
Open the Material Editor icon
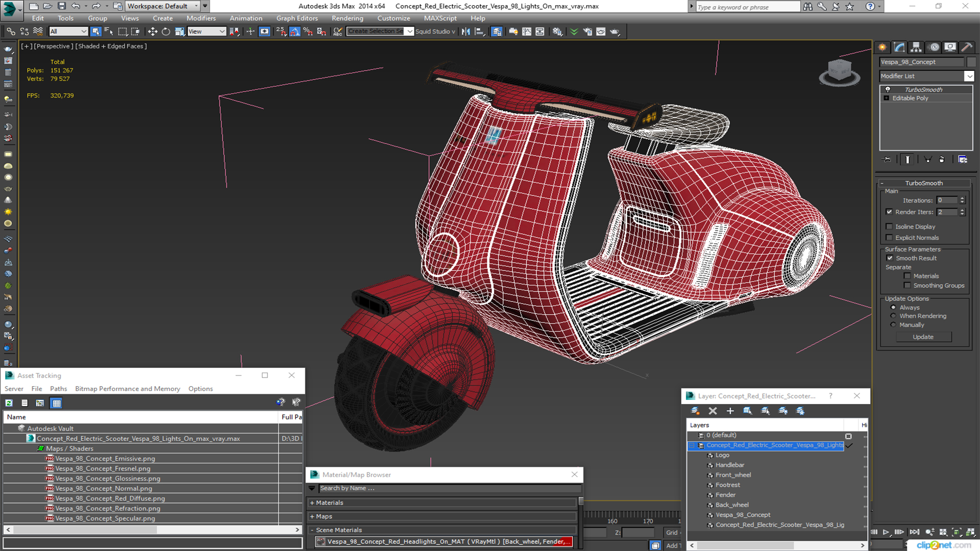pyautogui.click(x=557, y=32)
